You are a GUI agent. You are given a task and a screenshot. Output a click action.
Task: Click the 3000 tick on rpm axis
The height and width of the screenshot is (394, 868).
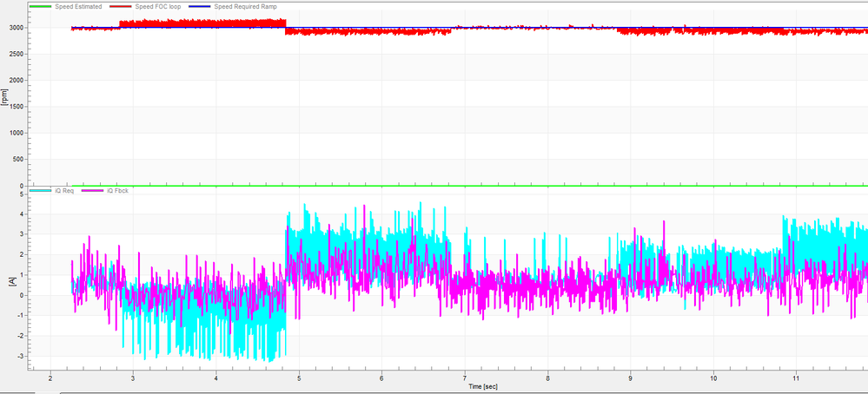click(18, 28)
